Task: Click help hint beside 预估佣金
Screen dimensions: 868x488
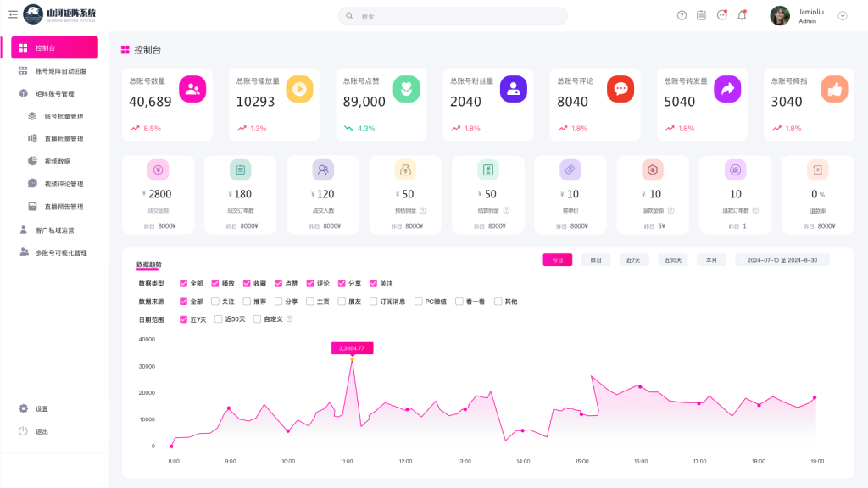Action: (423, 210)
